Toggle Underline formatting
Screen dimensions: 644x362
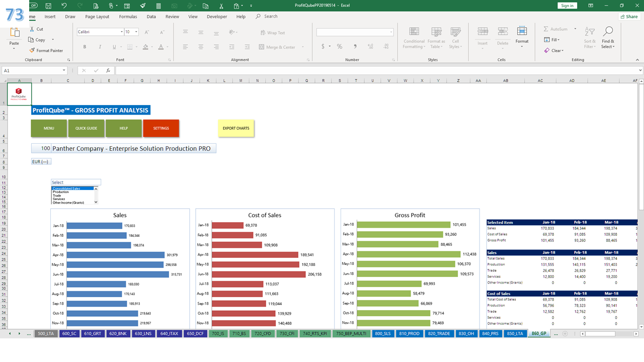(x=114, y=47)
